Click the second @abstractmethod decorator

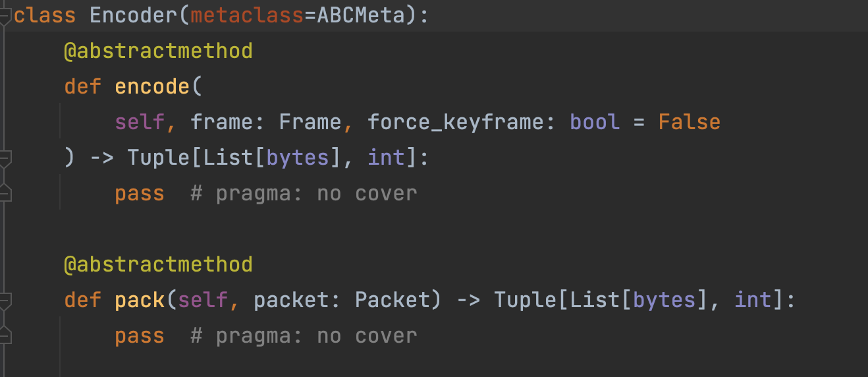click(158, 264)
